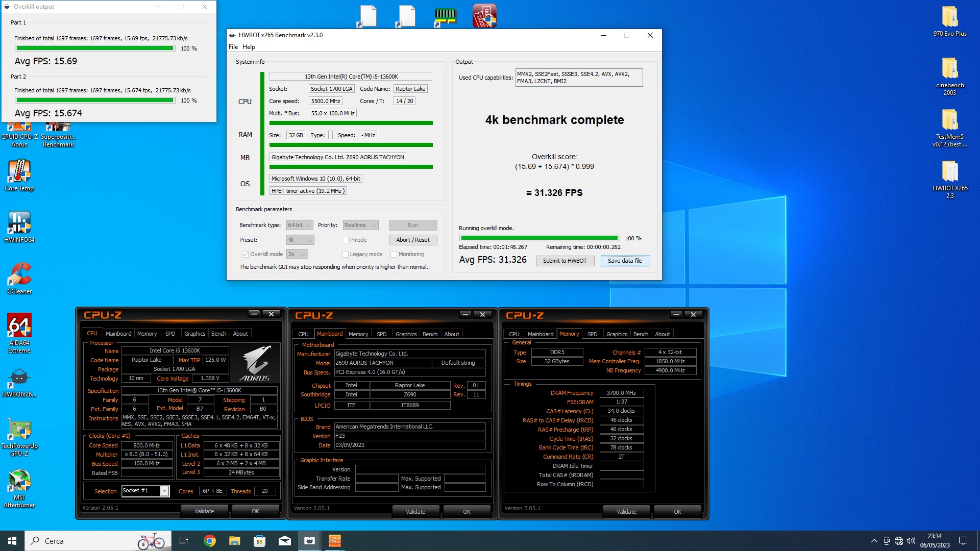Screen dimensions: 980x551
Task: Enable the Pmode checkbox
Action: coord(345,240)
